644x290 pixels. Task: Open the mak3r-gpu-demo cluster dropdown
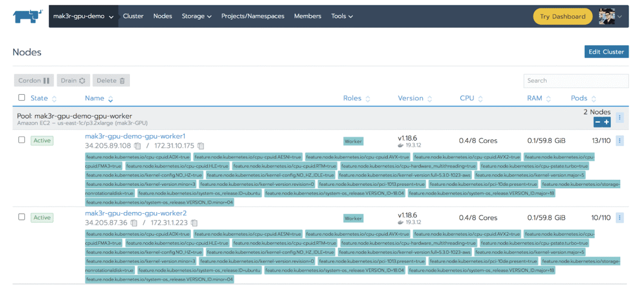pos(83,17)
